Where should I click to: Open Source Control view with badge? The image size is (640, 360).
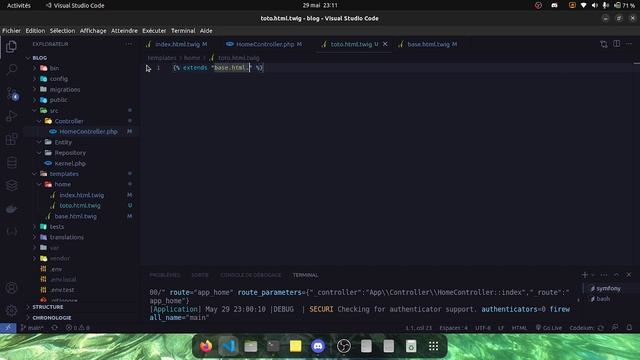tap(11, 93)
